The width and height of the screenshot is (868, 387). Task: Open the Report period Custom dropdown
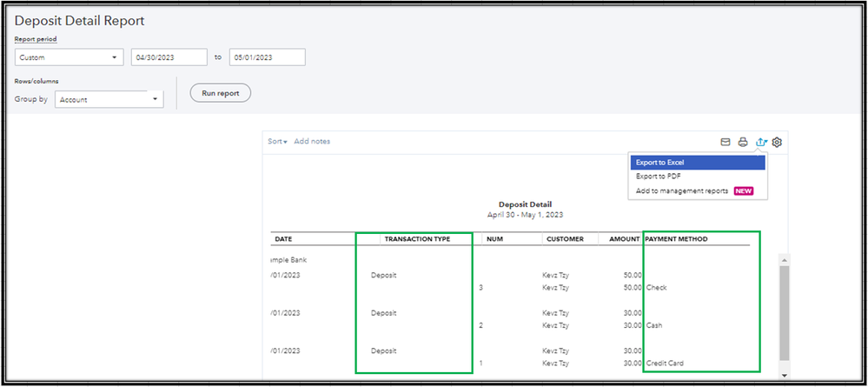[x=70, y=57]
